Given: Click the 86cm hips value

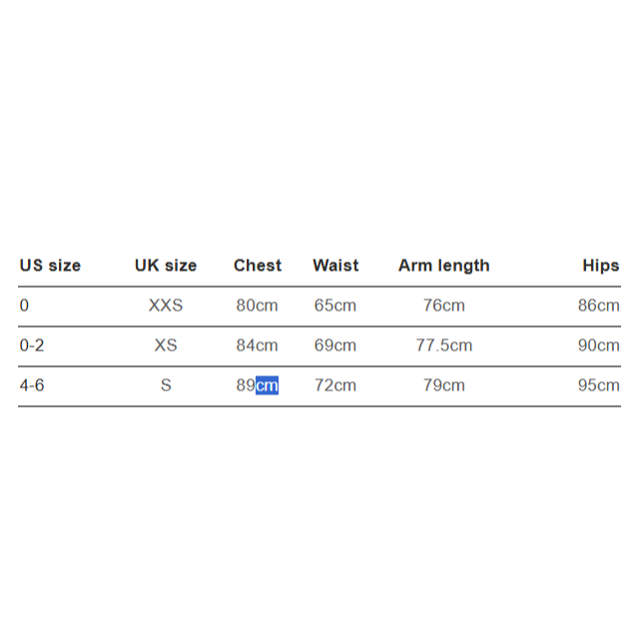Looking at the screenshot, I should (x=599, y=306).
